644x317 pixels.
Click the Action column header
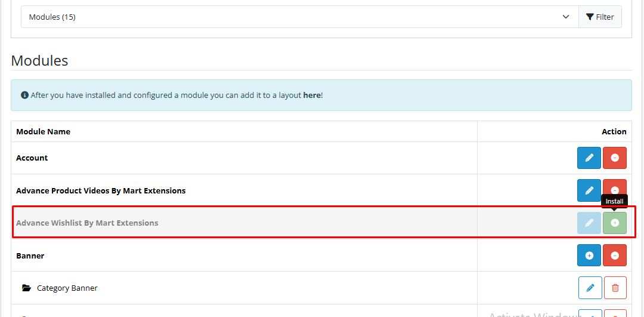(614, 131)
